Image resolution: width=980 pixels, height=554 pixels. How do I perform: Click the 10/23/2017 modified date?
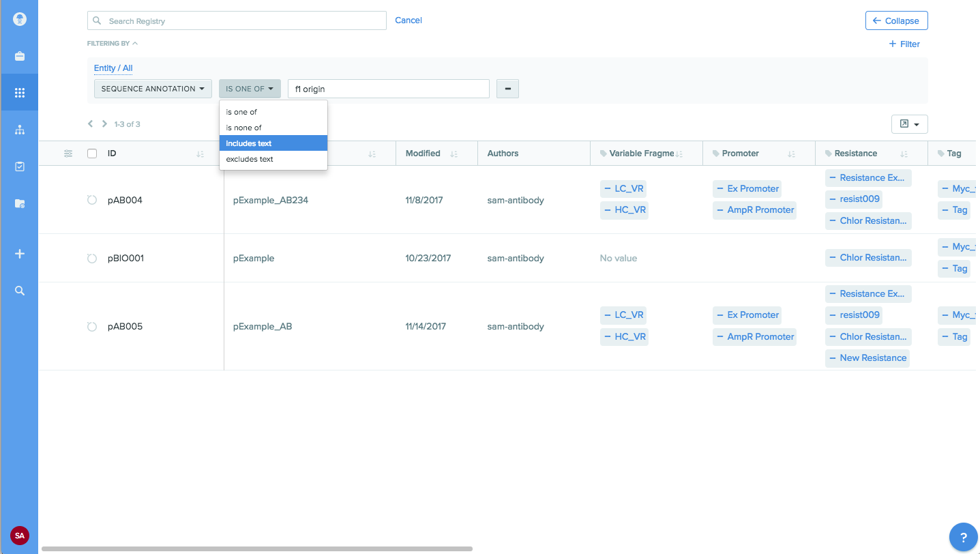(x=427, y=259)
